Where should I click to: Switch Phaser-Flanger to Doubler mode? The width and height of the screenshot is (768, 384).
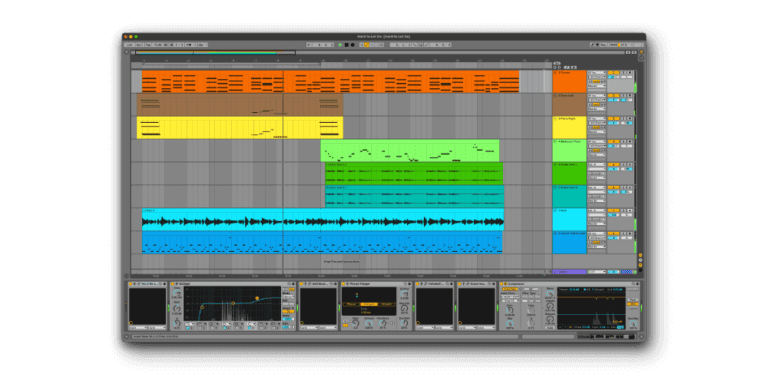click(386, 304)
